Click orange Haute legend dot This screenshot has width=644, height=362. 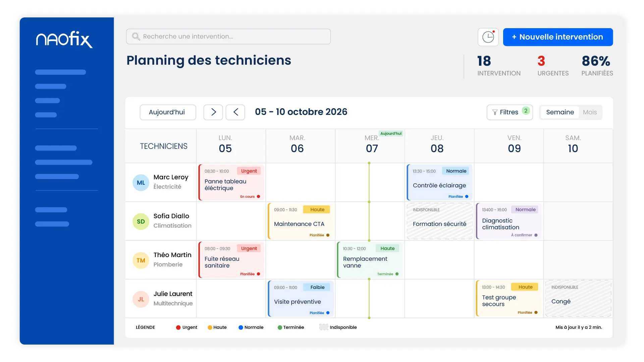pos(210,327)
